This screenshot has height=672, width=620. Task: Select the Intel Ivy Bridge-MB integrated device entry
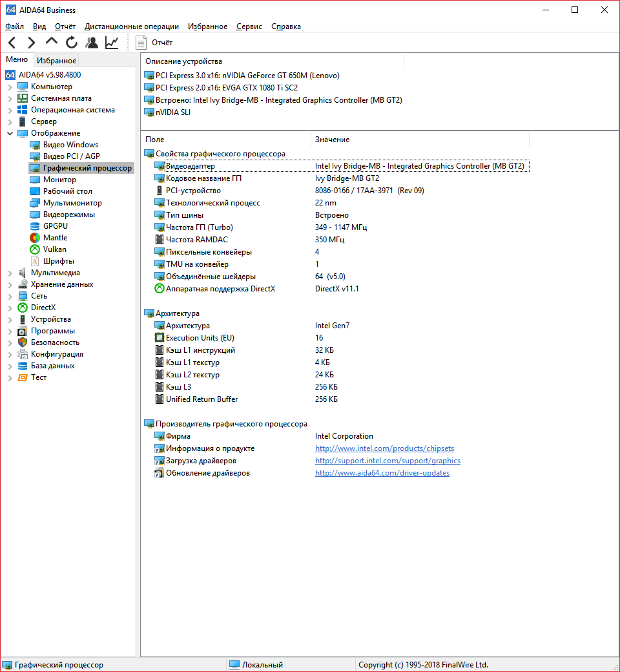[273, 100]
